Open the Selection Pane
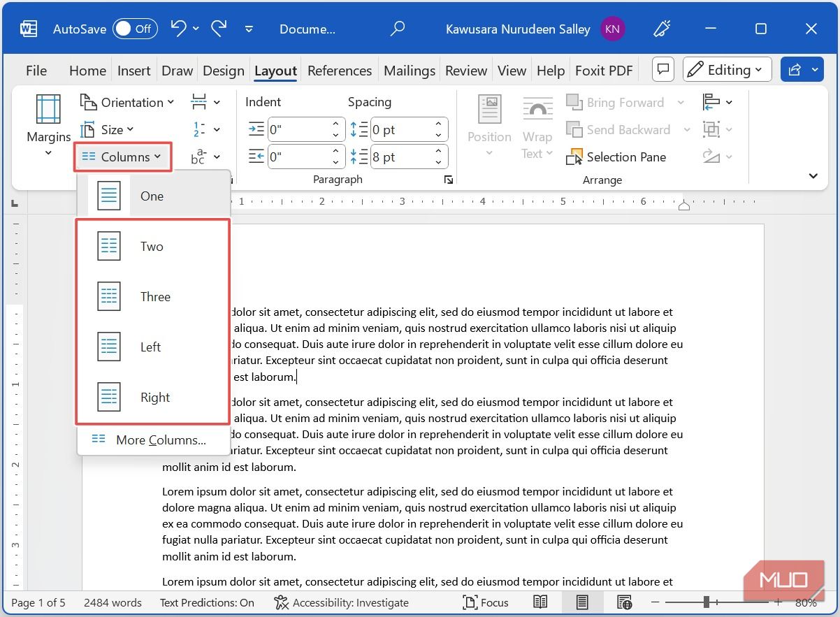 (617, 157)
